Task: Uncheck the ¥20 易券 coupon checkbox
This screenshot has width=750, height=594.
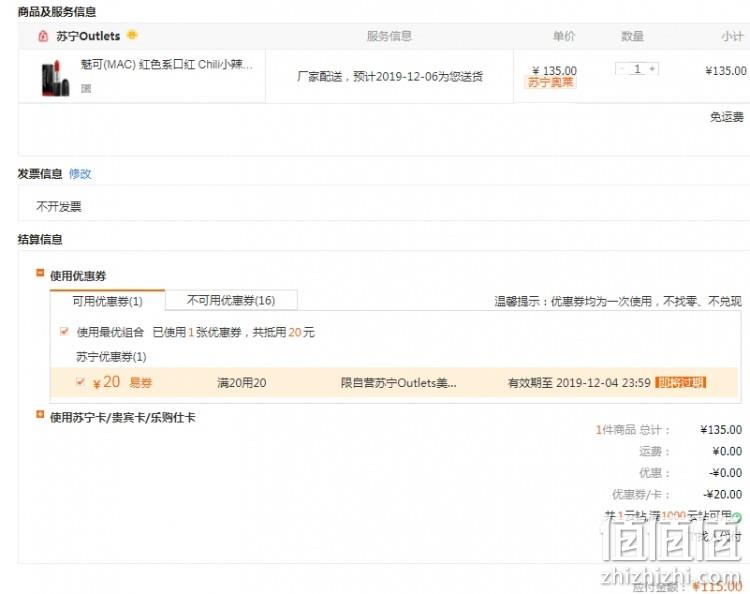Action: coord(81,382)
